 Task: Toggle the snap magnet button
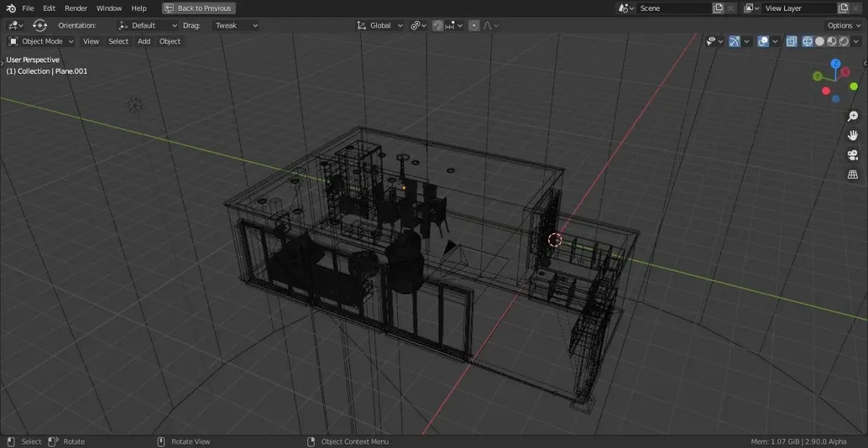[438, 25]
